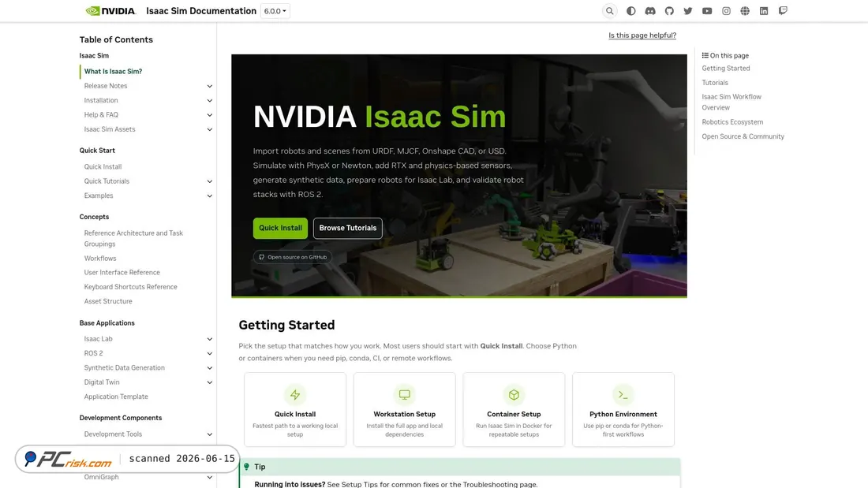The image size is (868, 488).
Task: Expand Synthetic Data Generation chevron
Action: [x=210, y=367]
